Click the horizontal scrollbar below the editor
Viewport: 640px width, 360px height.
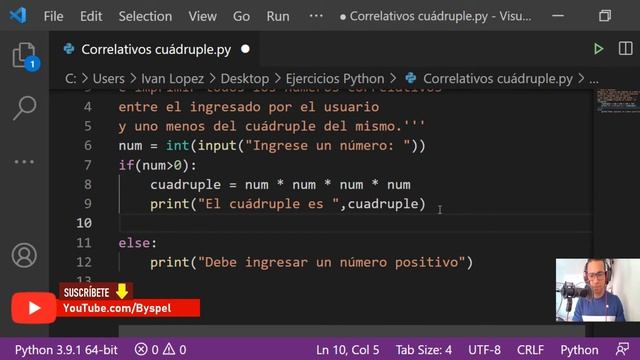tap(352, 331)
